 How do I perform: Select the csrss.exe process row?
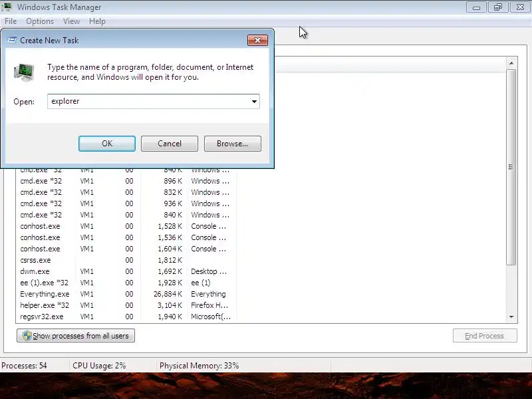(x=126, y=260)
